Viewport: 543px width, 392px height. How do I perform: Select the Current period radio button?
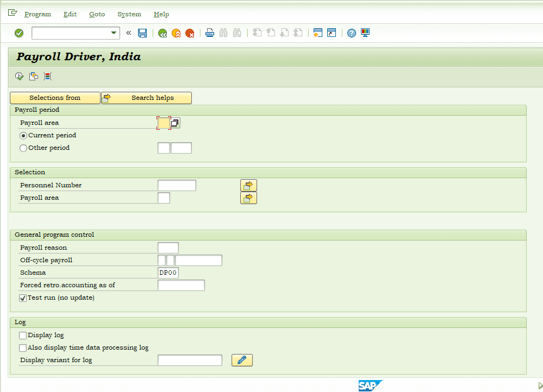[23, 135]
